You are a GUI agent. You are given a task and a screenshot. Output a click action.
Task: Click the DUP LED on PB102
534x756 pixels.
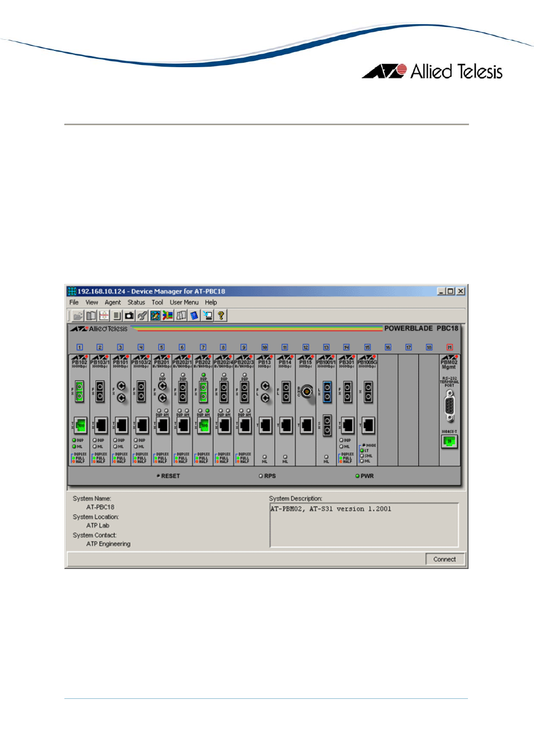(x=74, y=440)
